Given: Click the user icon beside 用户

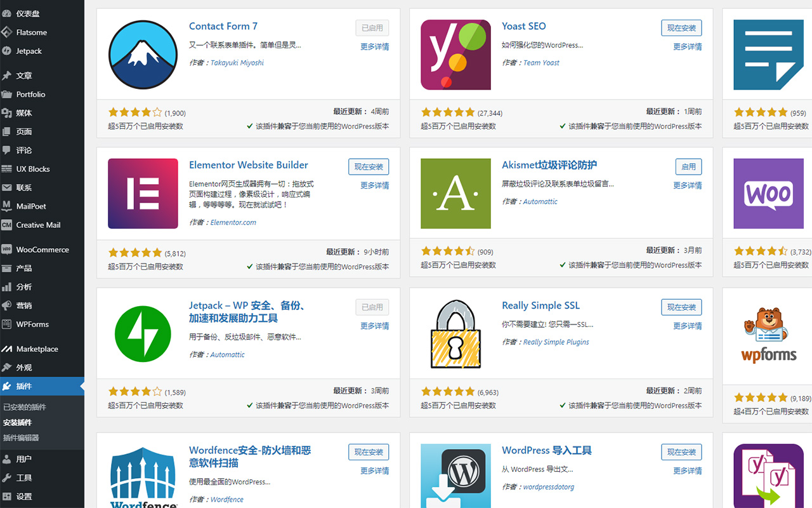Looking at the screenshot, I should 6,459.
